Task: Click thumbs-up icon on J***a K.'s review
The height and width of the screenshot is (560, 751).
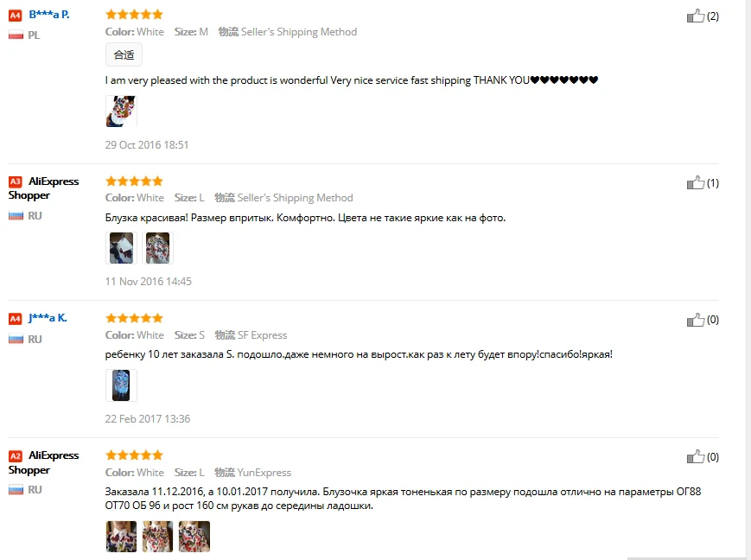Action: 696,320
